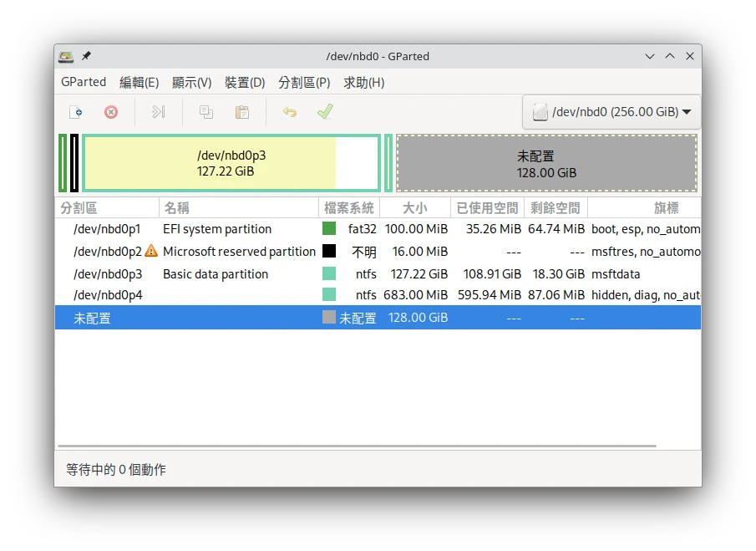This screenshot has height=551, width=756.
Task: Open the 求助(H) menu
Action: [x=363, y=83]
